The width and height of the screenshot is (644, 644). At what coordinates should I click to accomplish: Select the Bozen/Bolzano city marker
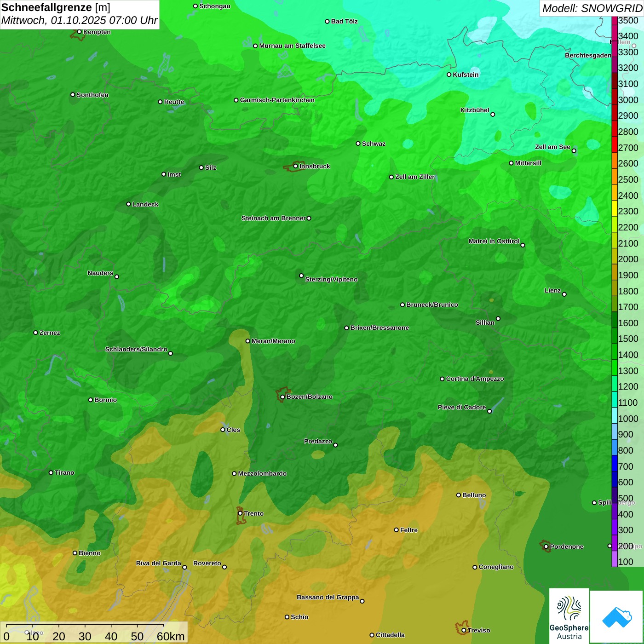click(x=282, y=397)
